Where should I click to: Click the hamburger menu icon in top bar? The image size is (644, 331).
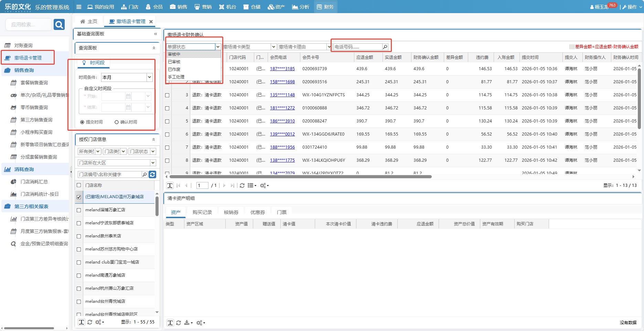pyautogui.click(x=79, y=7)
